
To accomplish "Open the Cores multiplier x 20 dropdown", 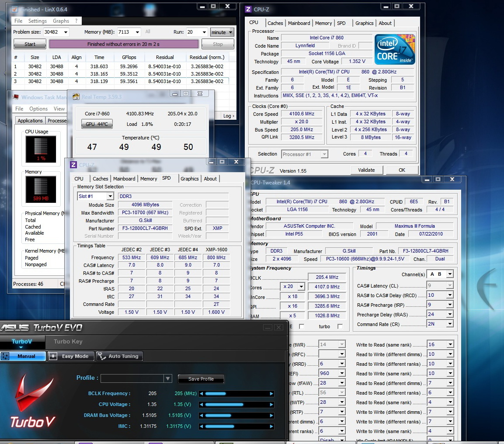I will [301, 286].
